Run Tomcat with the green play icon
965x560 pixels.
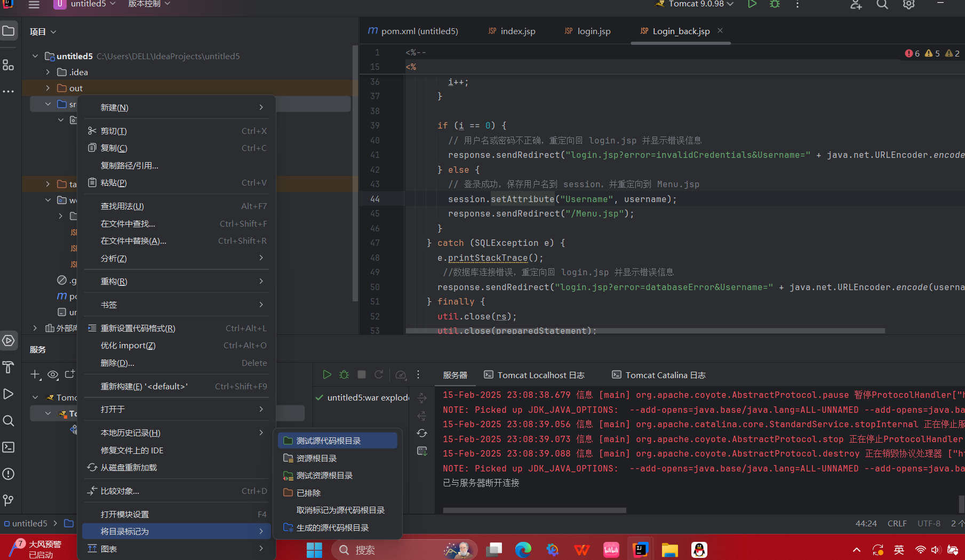coord(752,4)
